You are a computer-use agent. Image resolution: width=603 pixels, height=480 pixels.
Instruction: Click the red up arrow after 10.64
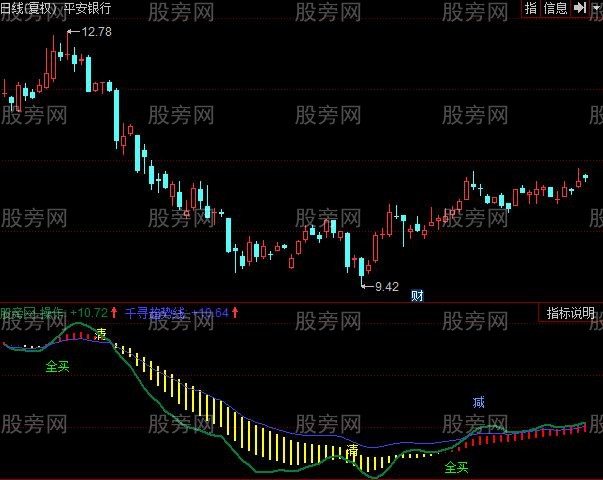pos(236,313)
